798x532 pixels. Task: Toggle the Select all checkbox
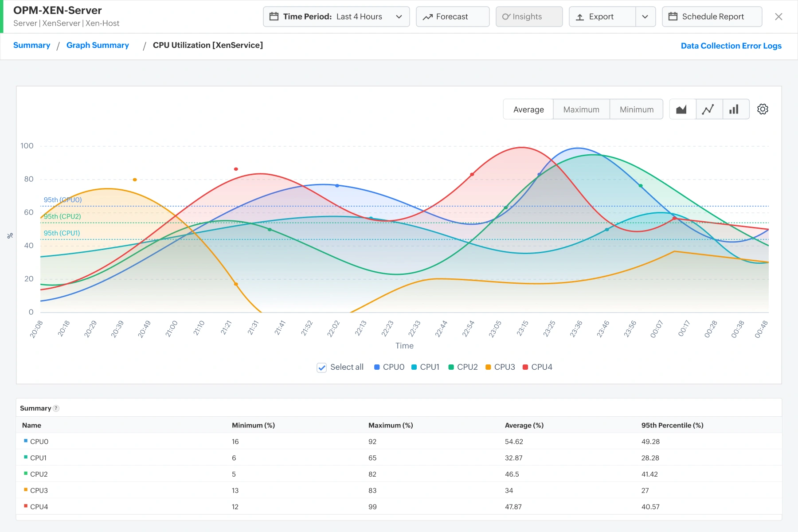click(322, 367)
